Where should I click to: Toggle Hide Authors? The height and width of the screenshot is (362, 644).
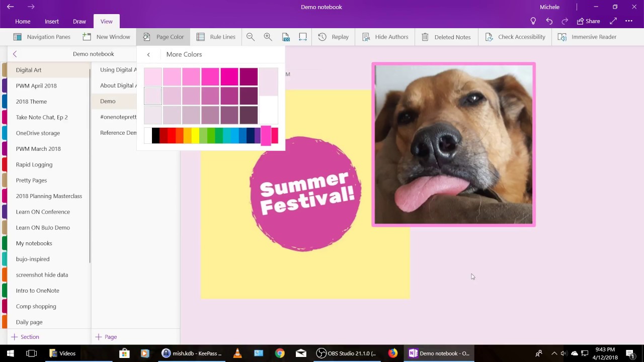(385, 37)
